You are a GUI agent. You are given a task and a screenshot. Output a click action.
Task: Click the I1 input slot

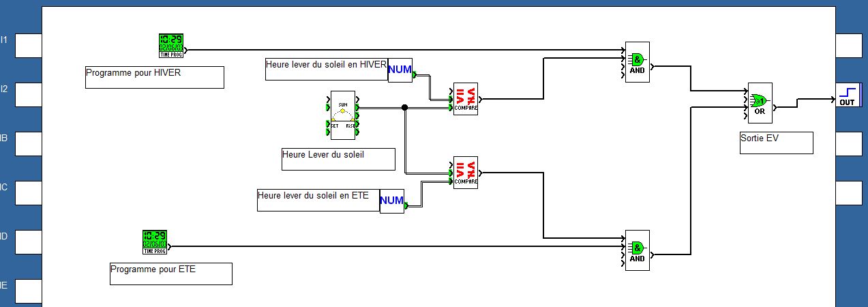pyautogui.click(x=29, y=45)
